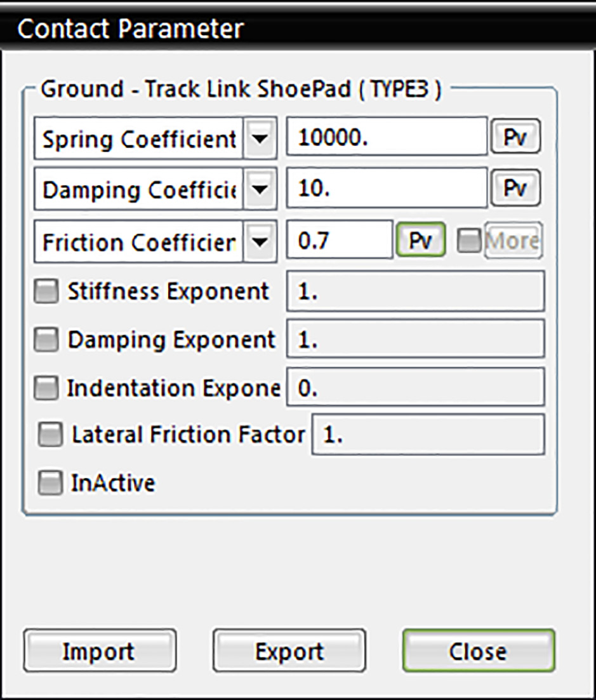
Task: Open the Spring Coefficient dropdown arrow
Action: [260, 137]
